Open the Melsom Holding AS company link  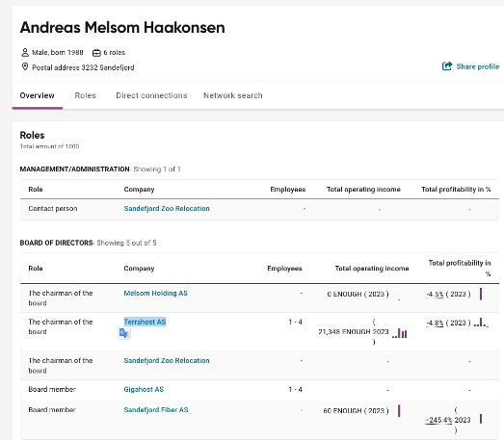coord(155,294)
